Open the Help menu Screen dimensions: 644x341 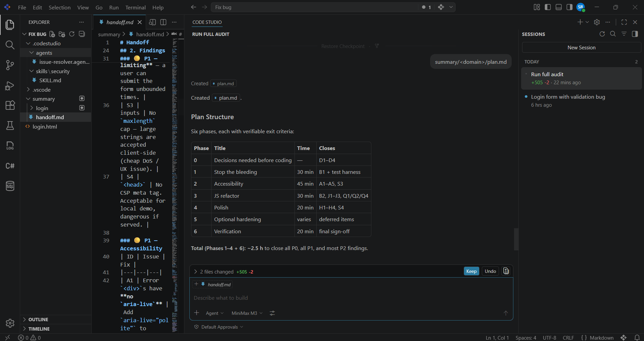click(158, 7)
